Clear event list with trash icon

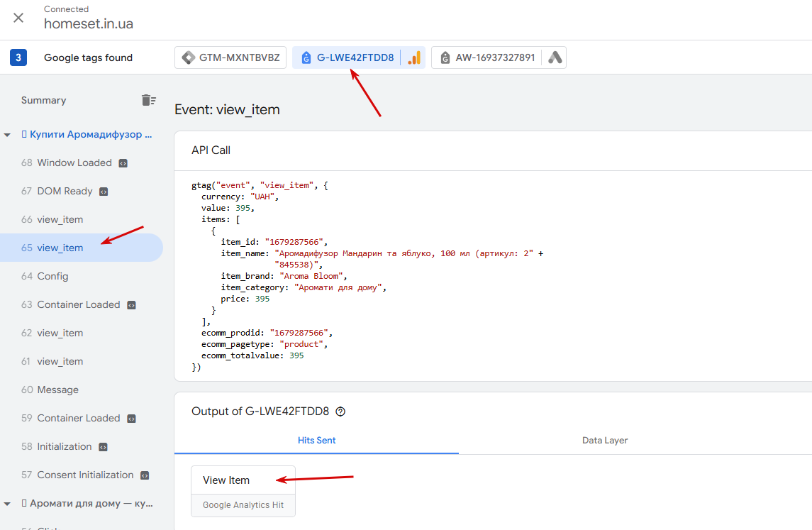[x=149, y=100]
